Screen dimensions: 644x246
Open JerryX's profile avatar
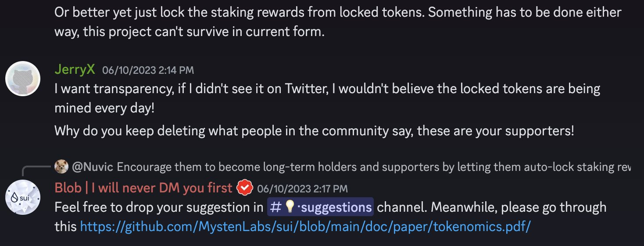point(23,80)
